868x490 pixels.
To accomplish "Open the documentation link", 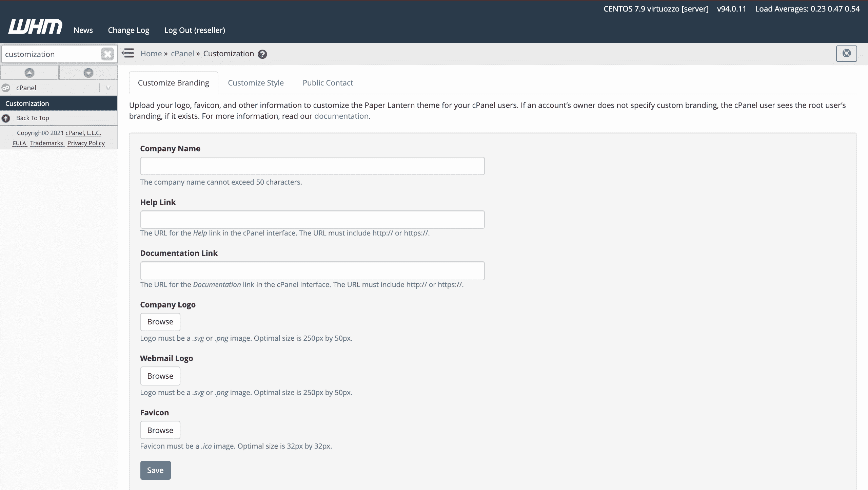I will 341,116.
